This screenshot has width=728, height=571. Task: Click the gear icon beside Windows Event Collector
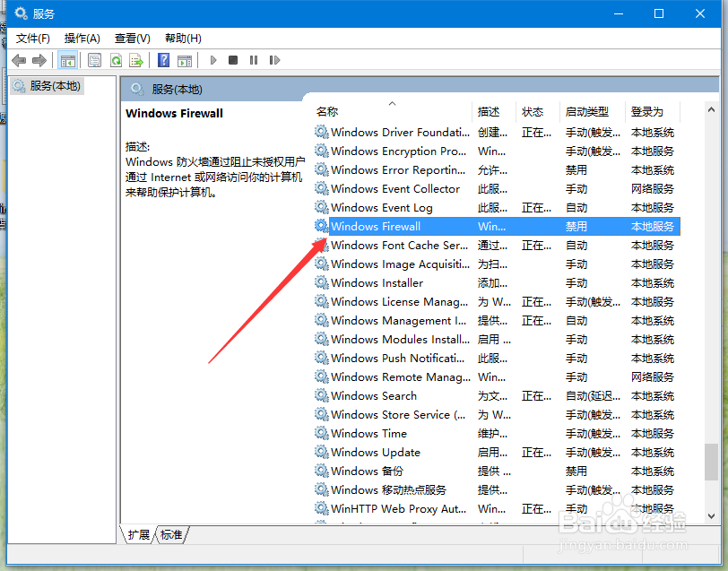click(321, 188)
